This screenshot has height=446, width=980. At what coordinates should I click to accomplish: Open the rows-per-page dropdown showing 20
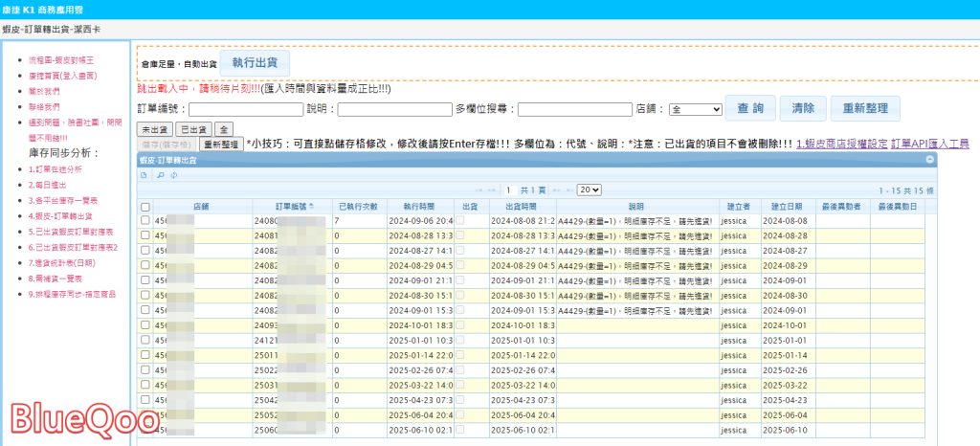[589, 190]
